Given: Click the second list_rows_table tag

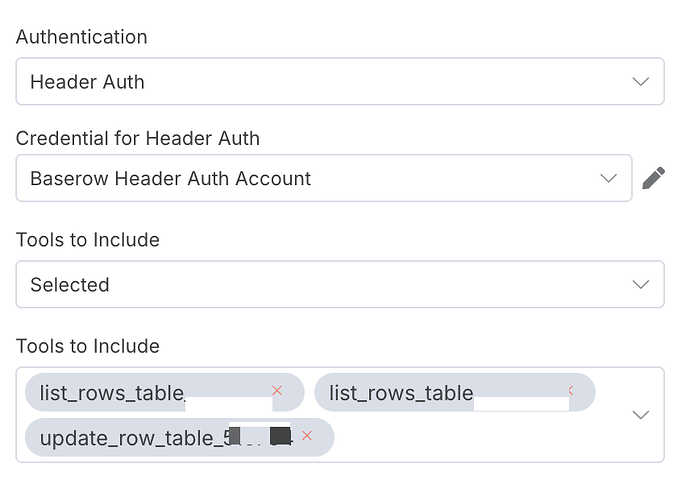Looking at the screenshot, I should (455, 392).
